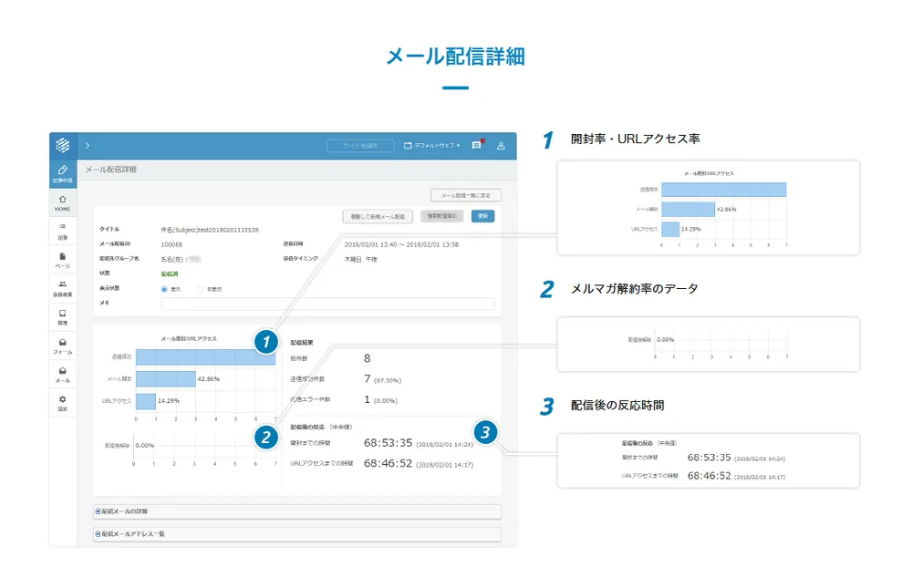Viewport: 912px width, 588px height.
Task: Click the app logo icon in the sidebar
Action: (x=62, y=145)
